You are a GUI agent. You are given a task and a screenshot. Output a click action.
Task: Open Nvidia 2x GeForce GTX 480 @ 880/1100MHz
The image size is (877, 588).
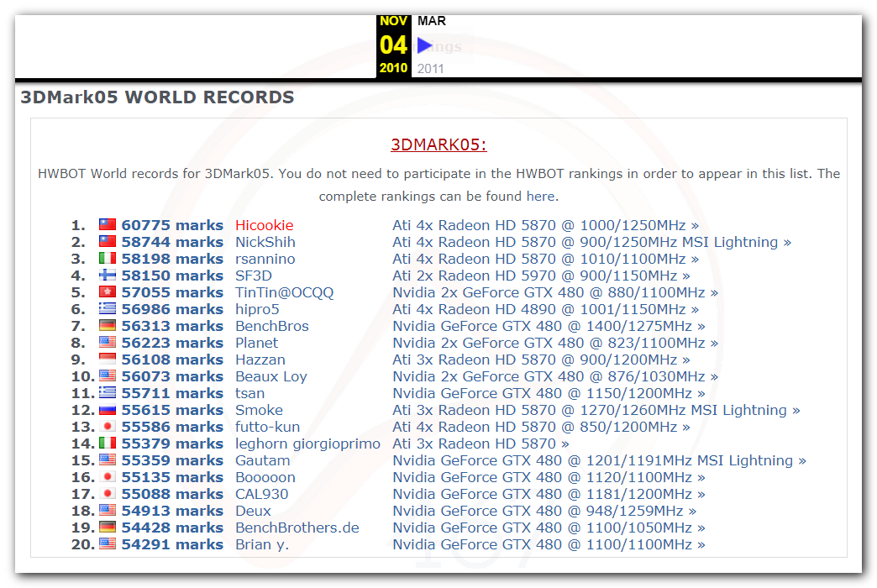pyautogui.click(x=554, y=292)
